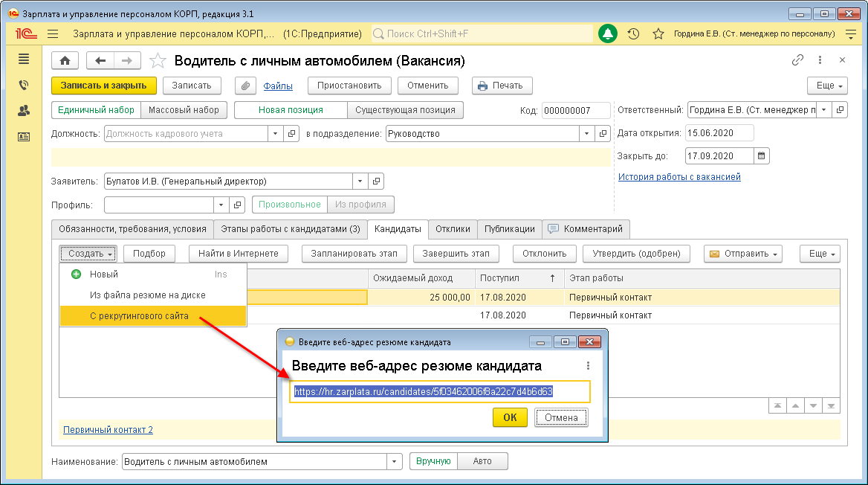Open 'История работы с вакансией' link
The height and width of the screenshot is (485, 868).
point(679,177)
